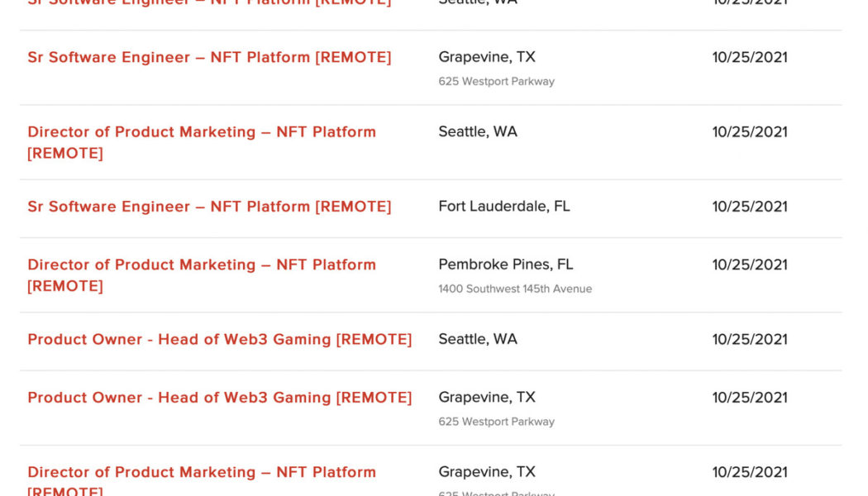Click the 625 Westport Parkway address under Sr Software Engineer
The width and height of the screenshot is (868, 496).
point(496,81)
